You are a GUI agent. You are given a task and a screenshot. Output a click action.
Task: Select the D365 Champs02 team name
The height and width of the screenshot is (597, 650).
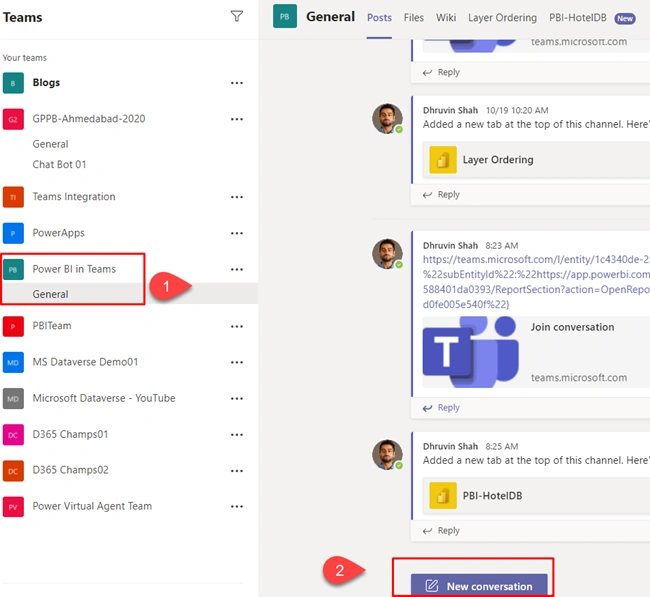70,470
